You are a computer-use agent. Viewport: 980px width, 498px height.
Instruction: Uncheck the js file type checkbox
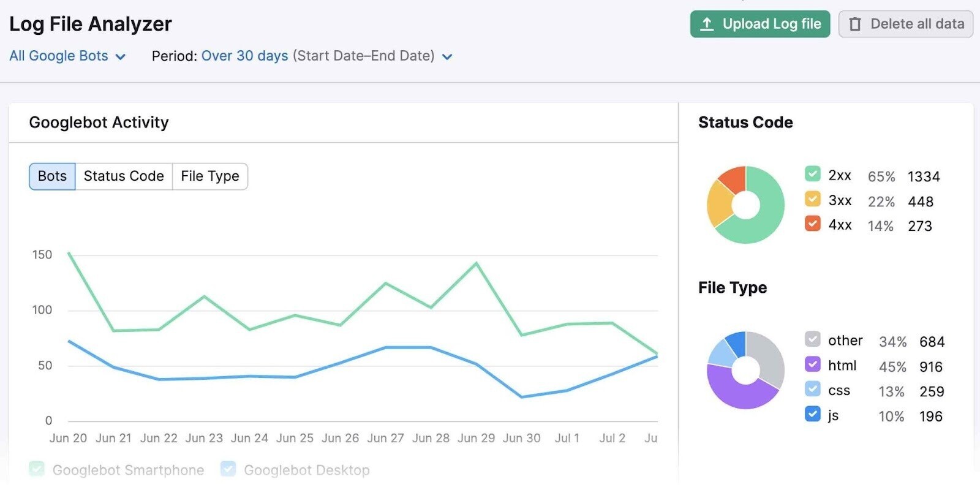[x=812, y=414]
